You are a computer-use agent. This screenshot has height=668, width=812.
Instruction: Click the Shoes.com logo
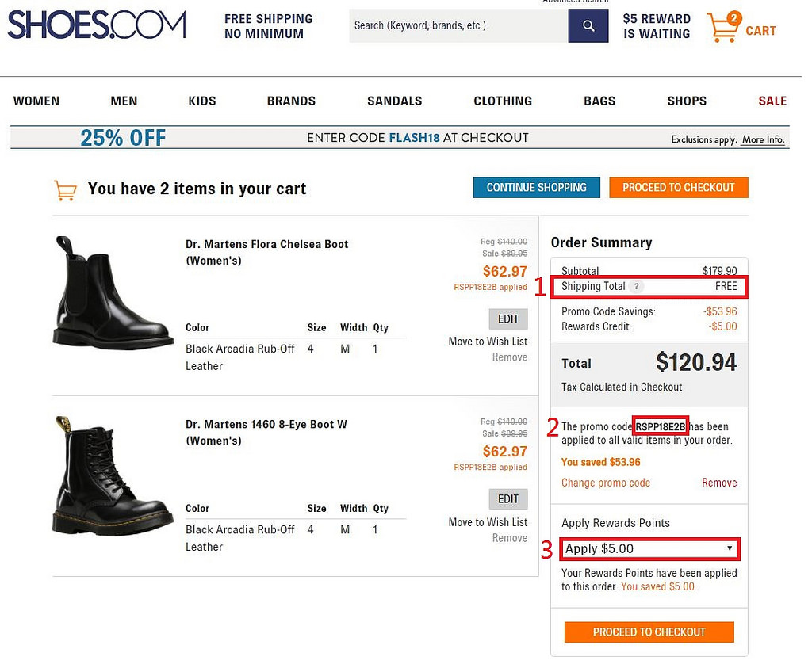pyautogui.click(x=97, y=25)
